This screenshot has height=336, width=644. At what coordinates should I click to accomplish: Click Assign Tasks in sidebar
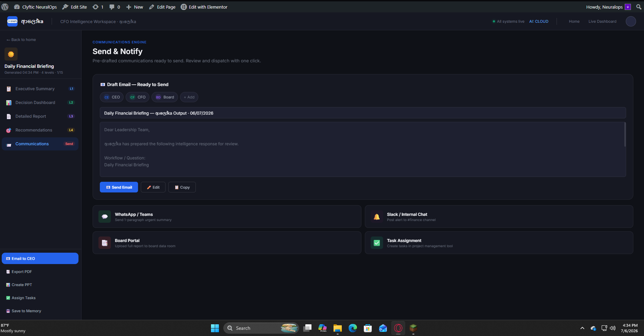(40, 298)
